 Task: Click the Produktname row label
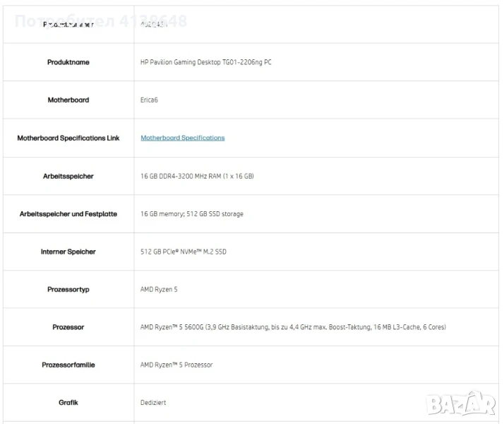click(68, 62)
